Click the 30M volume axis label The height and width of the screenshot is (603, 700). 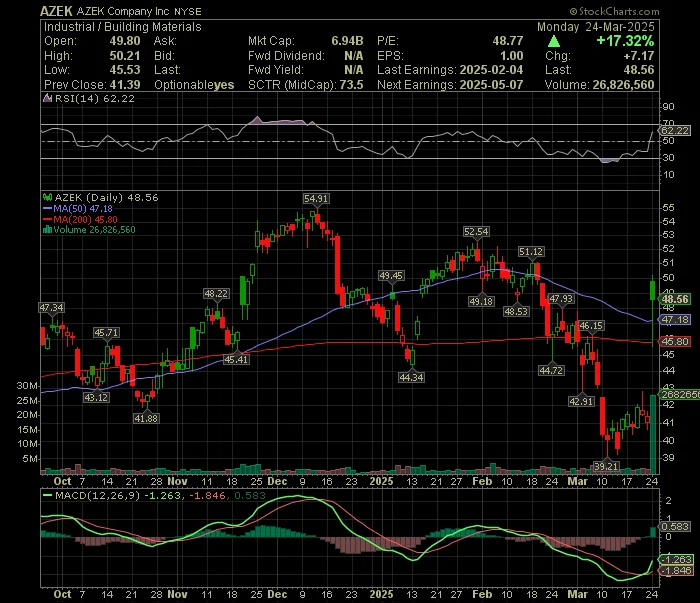click(x=27, y=386)
